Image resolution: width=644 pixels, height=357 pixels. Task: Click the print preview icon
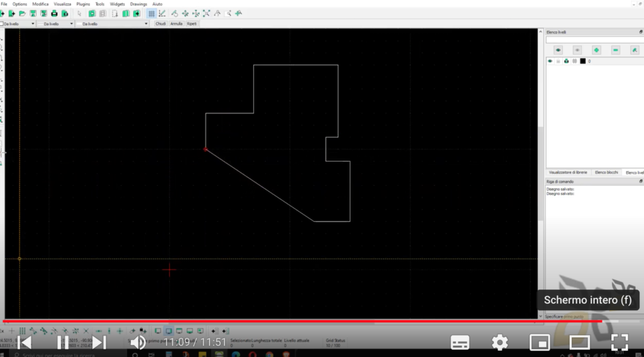(65, 14)
